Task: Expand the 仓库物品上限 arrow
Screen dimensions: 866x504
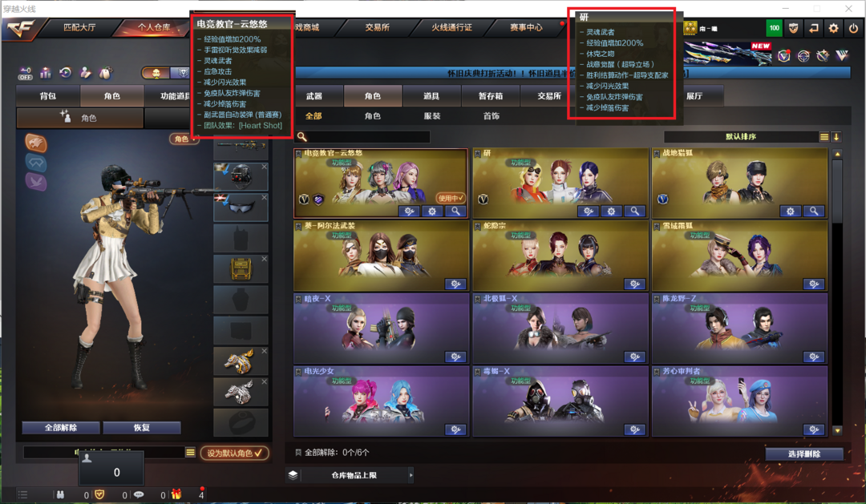Action: coord(411,474)
